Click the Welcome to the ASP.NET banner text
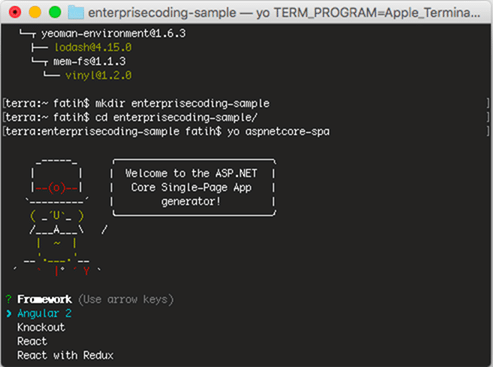493x367 pixels. pyautogui.click(x=191, y=187)
